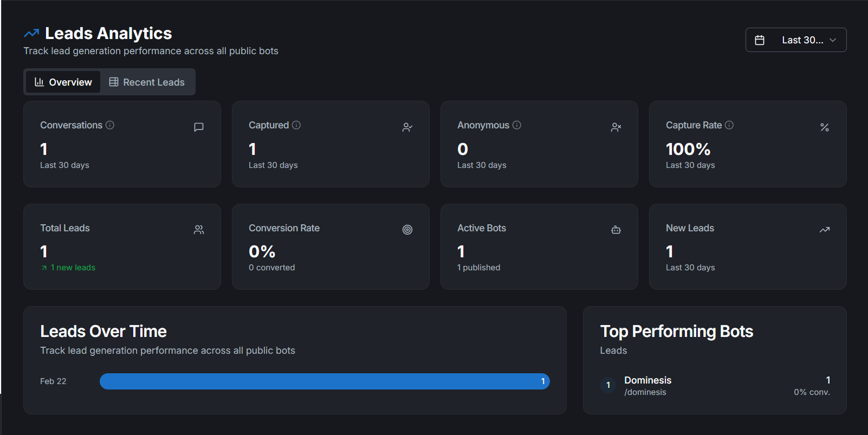
Task: Switch to the Recent Leads tab
Action: [147, 82]
